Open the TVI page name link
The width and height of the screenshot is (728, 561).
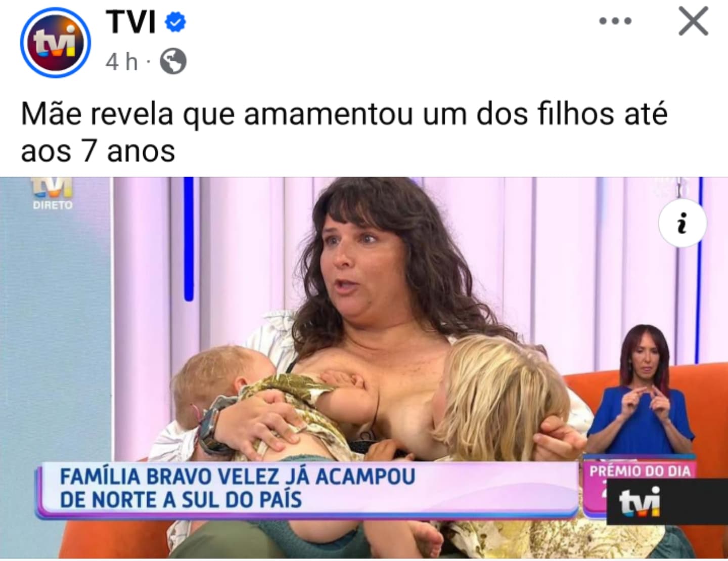click(131, 22)
